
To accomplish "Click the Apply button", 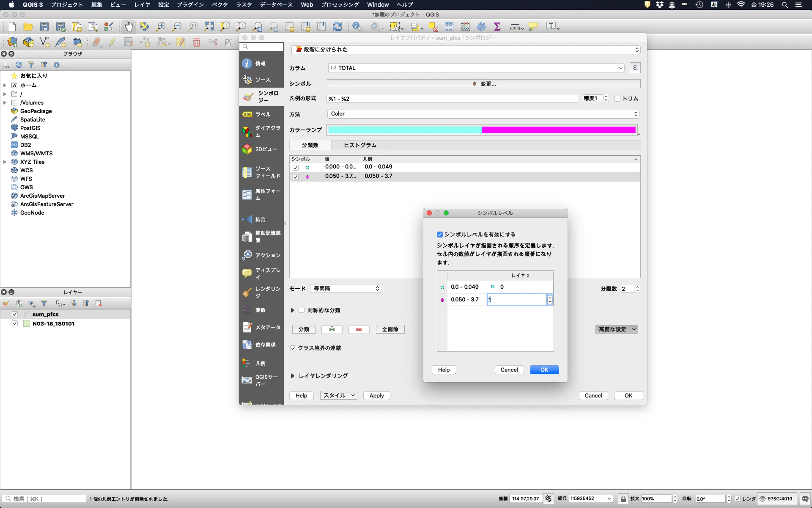I will 376,395.
